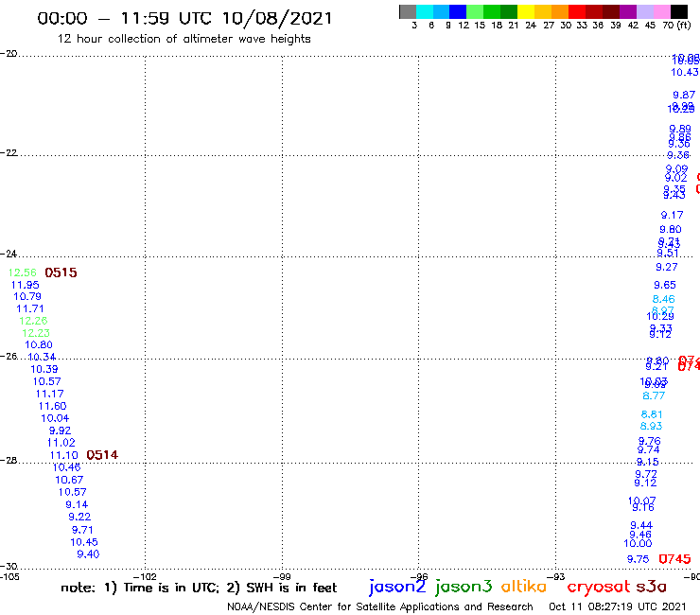Click the 9.40 wave height reading
The image size is (700, 615).
(x=88, y=554)
